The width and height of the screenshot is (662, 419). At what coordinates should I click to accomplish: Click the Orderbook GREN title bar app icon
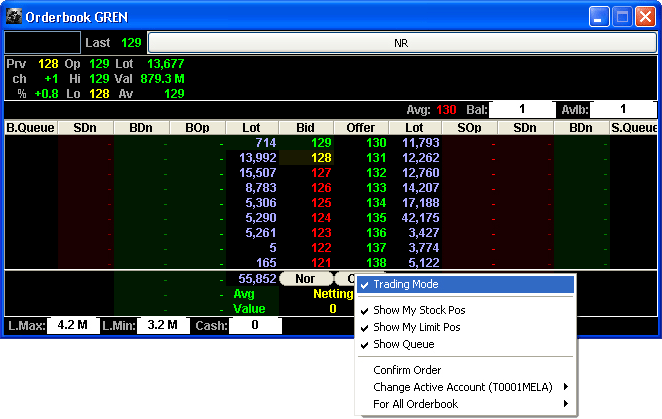(x=14, y=17)
